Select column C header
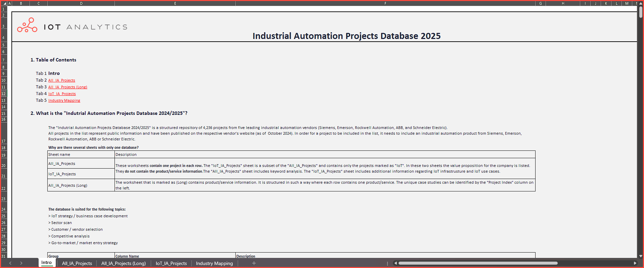The height and width of the screenshot is (268, 644). point(39,3)
